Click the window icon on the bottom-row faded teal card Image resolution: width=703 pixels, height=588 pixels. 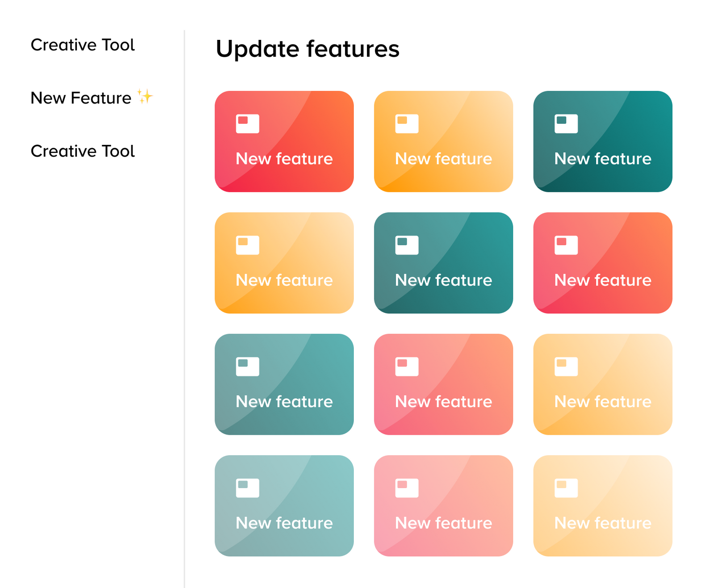coord(247,488)
